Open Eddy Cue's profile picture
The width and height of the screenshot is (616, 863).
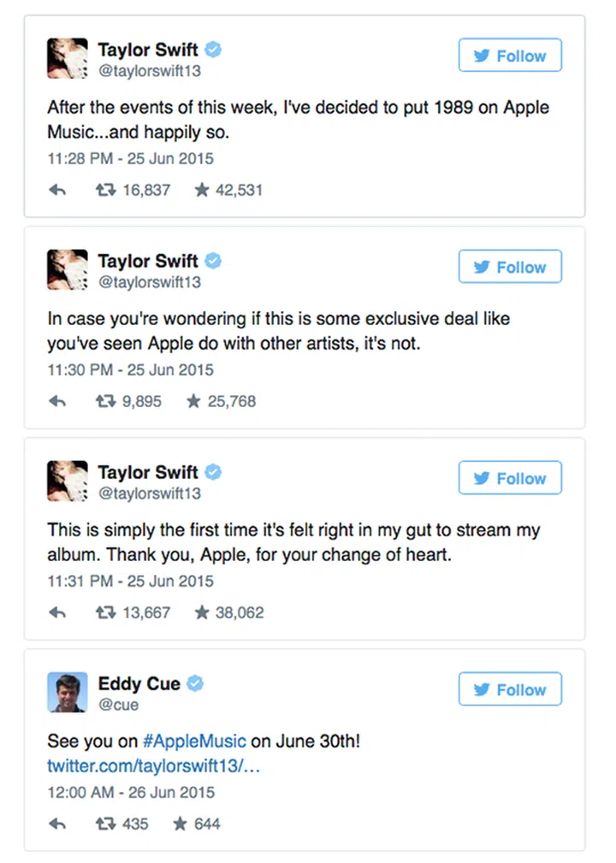pos(67,692)
